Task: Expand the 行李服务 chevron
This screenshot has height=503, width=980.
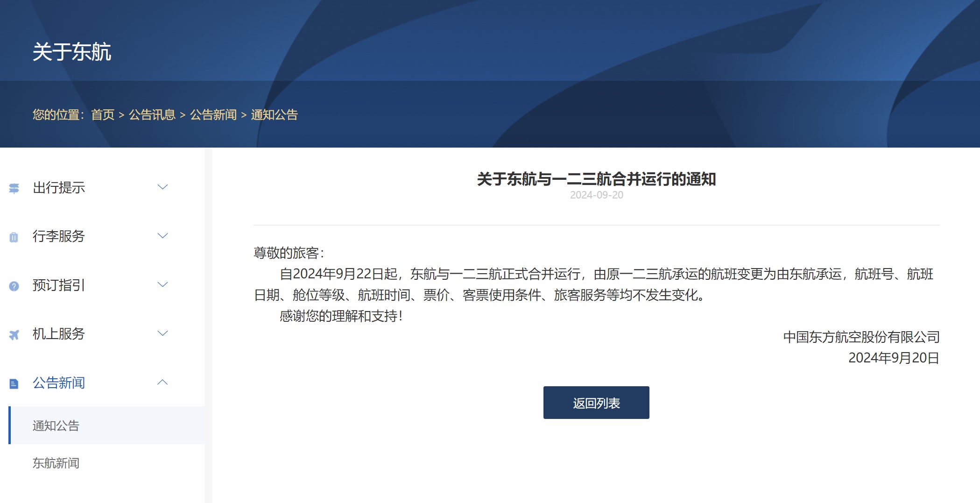Action: pos(162,236)
